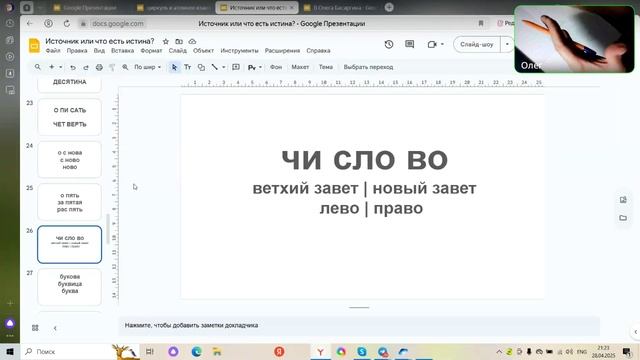Reload the page in browser
This screenshot has height=360, width=640.
pos(67,24)
